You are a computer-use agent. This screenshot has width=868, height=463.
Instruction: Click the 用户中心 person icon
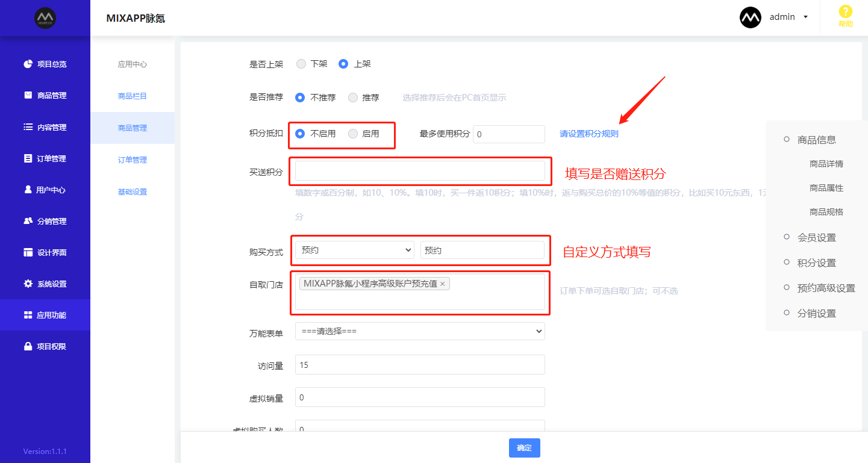coord(28,190)
